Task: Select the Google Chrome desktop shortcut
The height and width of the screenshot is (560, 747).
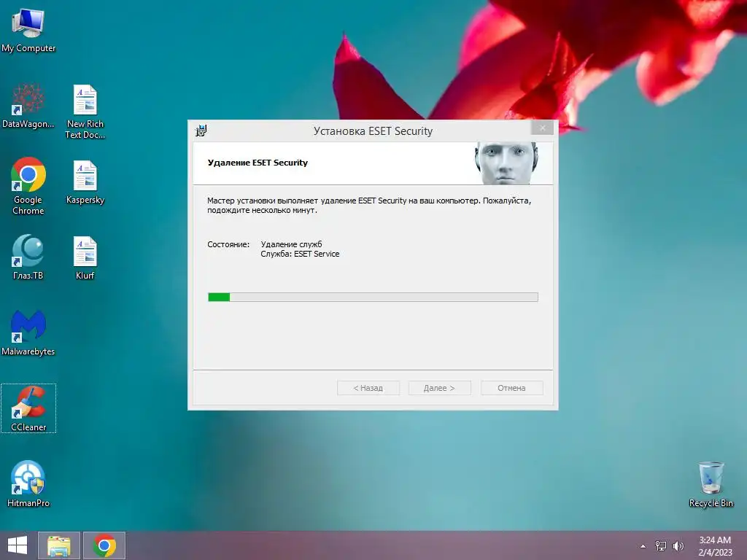Action: (28, 186)
